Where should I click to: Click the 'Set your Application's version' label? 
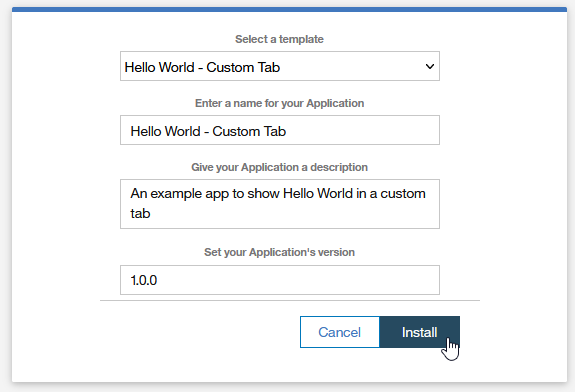[x=279, y=252]
